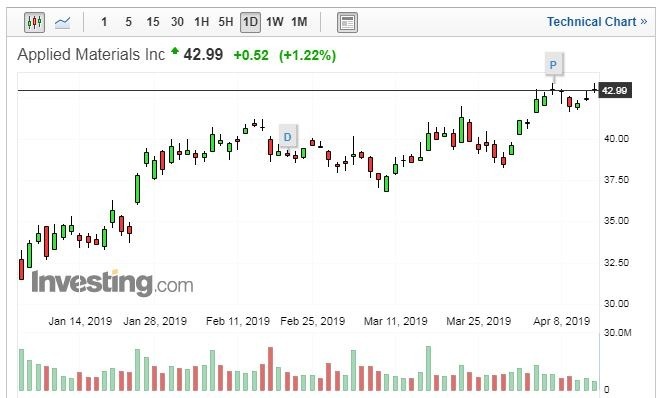Select the 1 minute interval

104,22
